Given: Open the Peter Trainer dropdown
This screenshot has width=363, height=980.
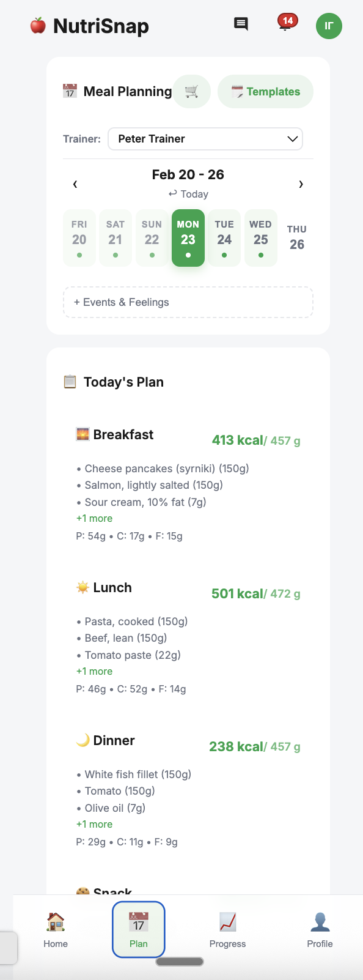Looking at the screenshot, I should [205, 139].
